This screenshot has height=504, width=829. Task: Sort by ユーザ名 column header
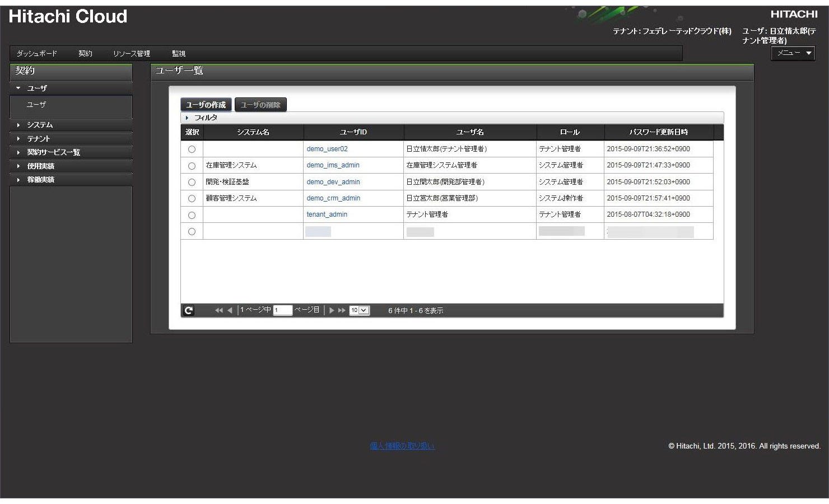[x=470, y=132]
